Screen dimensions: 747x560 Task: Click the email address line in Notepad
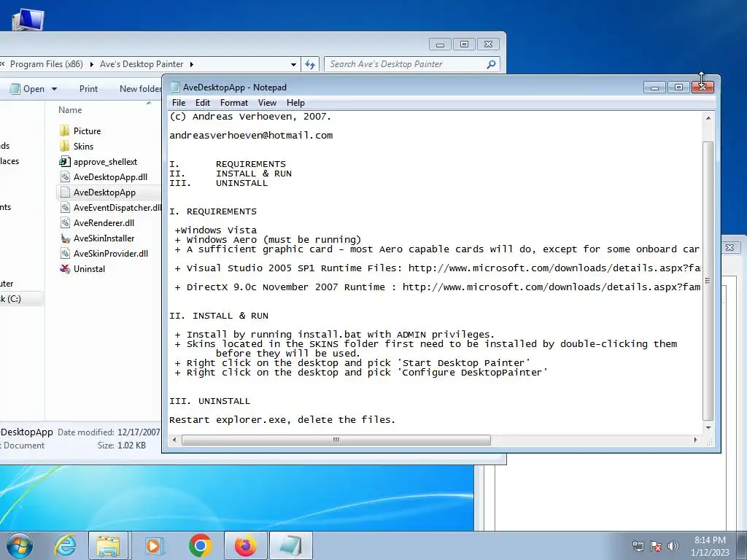tap(251, 135)
